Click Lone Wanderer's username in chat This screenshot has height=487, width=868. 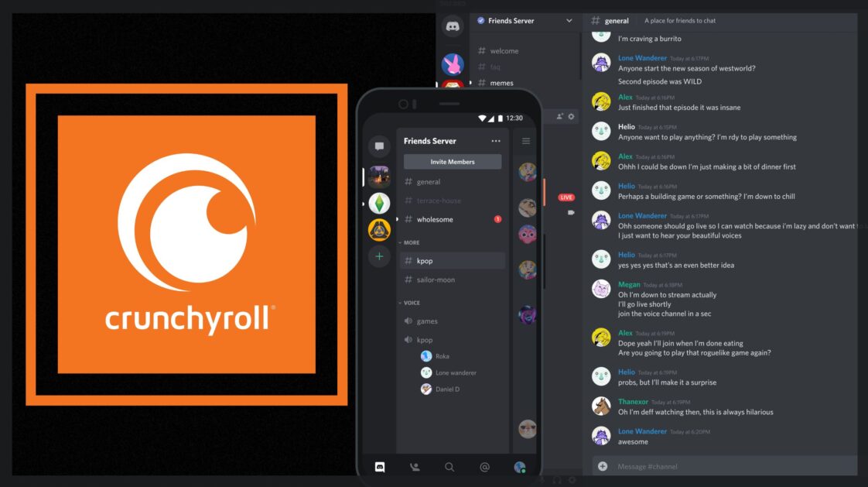(x=641, y=57)
